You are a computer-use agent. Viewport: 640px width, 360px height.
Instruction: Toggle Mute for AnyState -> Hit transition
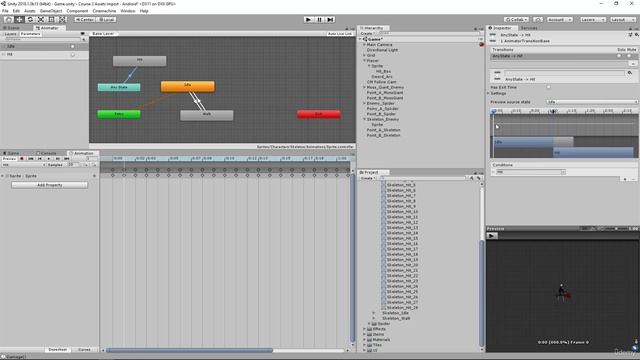coord(630,56)
